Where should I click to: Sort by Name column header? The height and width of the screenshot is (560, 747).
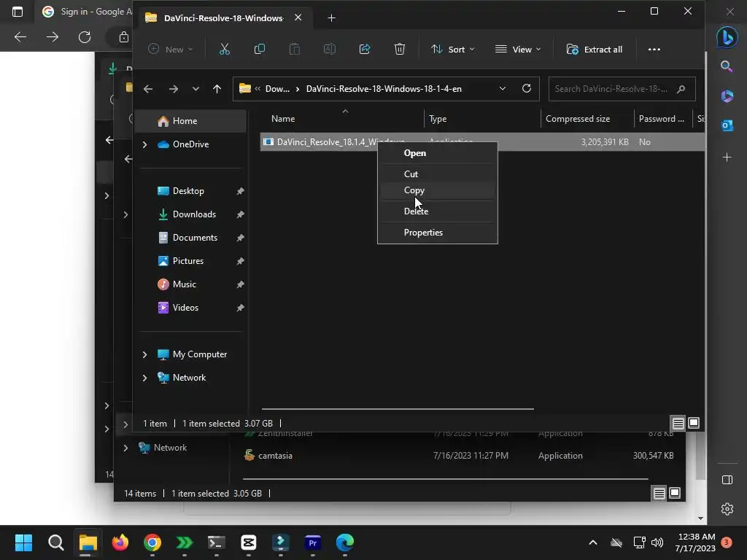pyautogui.click(x=283, y=119)
